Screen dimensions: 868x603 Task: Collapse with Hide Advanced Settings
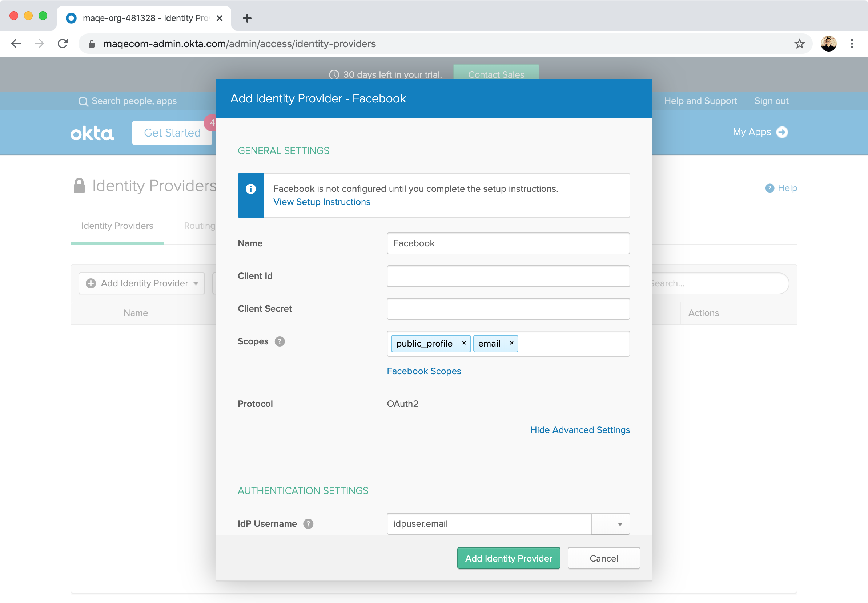pyautogui.click(x=579, y=430)
